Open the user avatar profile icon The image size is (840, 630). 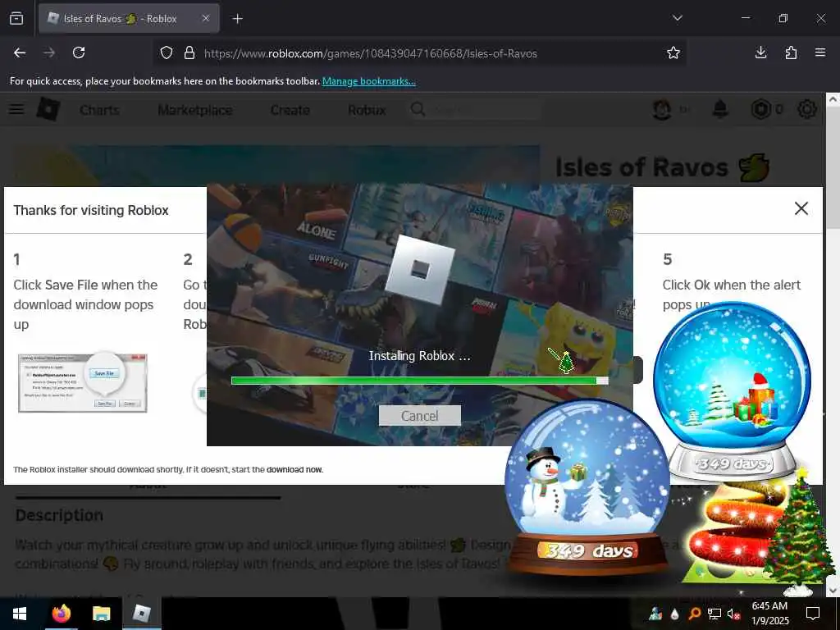tap(662, 110)
